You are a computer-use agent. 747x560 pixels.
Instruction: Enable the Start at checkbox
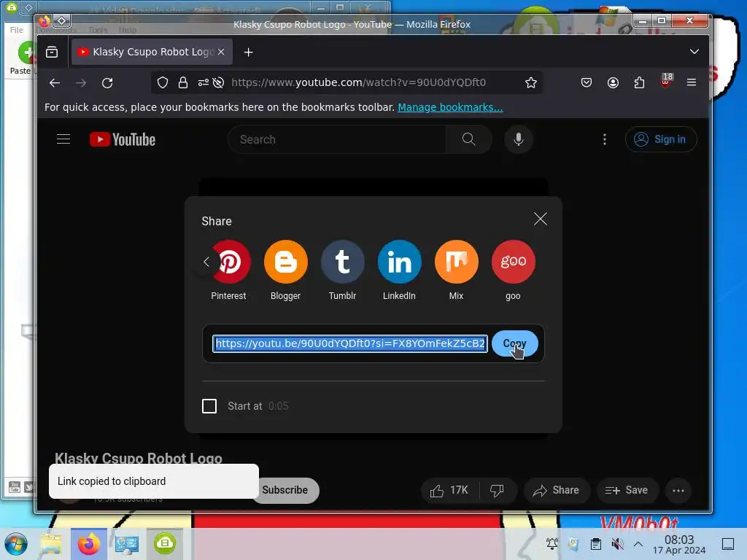tap(209, 406)
